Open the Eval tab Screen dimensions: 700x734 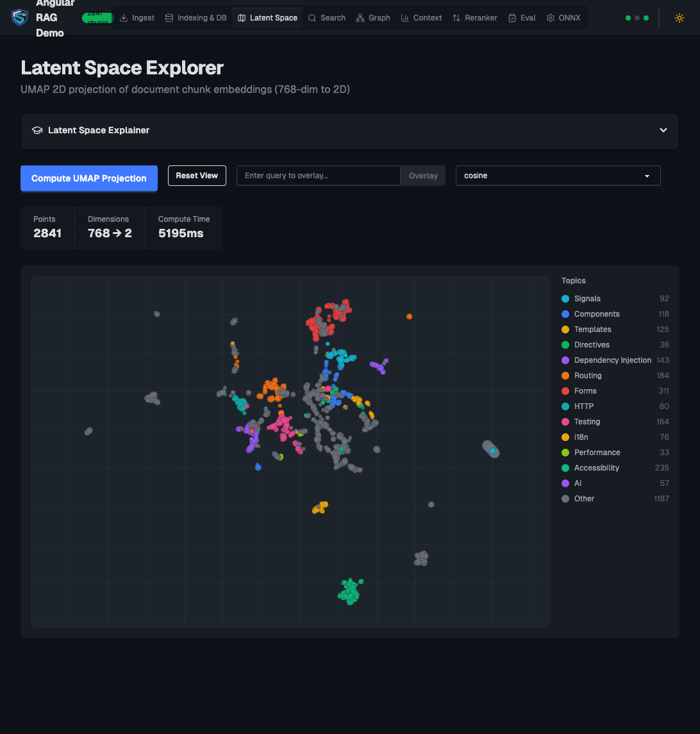pyautogui.click(x=522, y=18)
